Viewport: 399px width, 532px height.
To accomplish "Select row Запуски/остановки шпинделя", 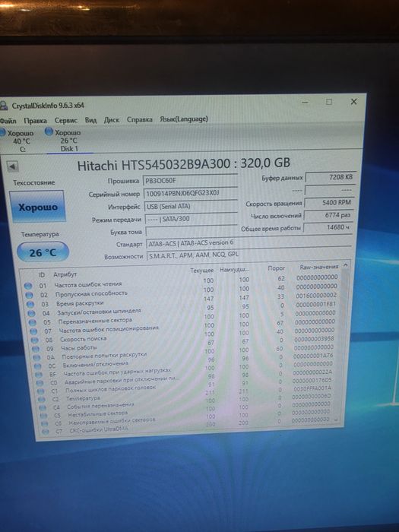I will click(x=183, y=310).
